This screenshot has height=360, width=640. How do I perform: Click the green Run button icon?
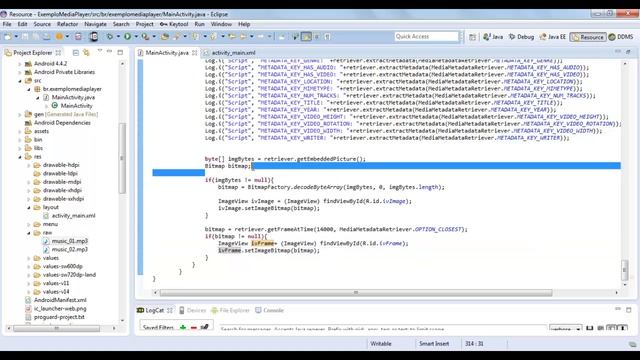(x=127, y=37)
